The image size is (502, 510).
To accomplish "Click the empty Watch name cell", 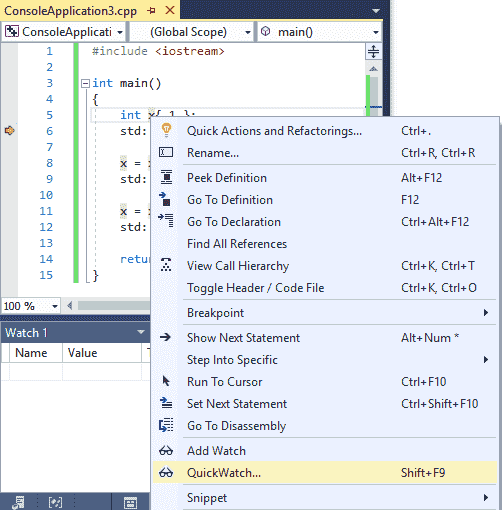I will (x=36, y=372).
